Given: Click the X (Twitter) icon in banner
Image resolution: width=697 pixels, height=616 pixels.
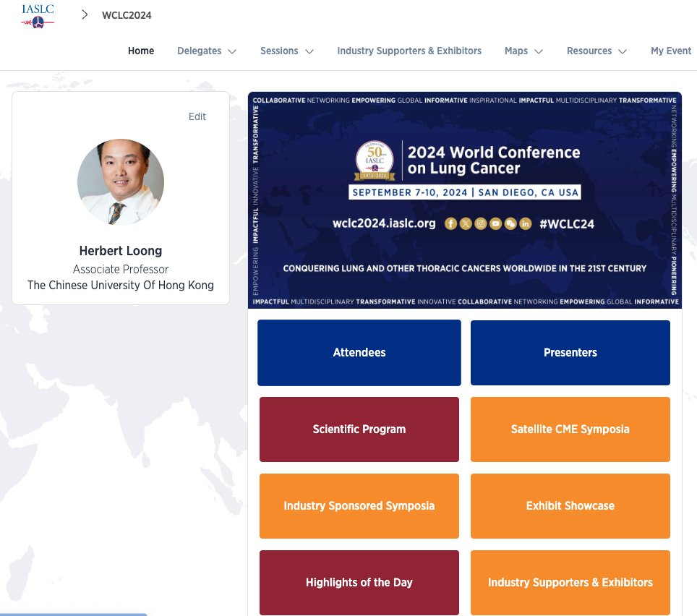Looking at the screenshot, I should click(x=466, y=223).
